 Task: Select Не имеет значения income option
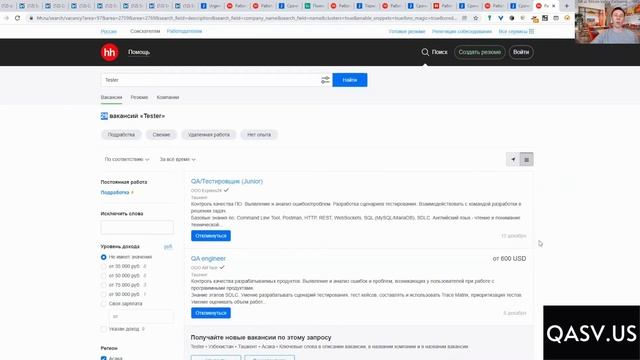104,257
